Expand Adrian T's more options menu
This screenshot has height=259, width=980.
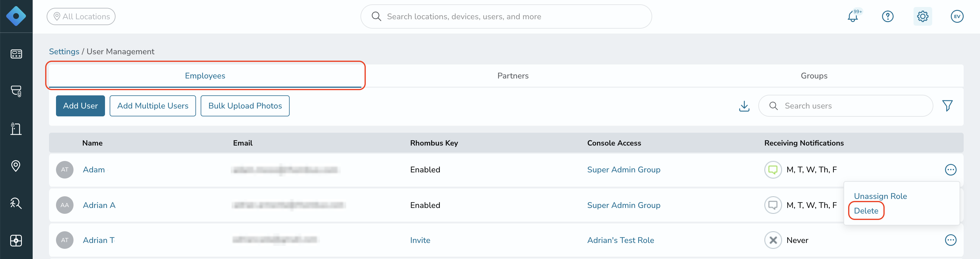(x=950, y=240)
